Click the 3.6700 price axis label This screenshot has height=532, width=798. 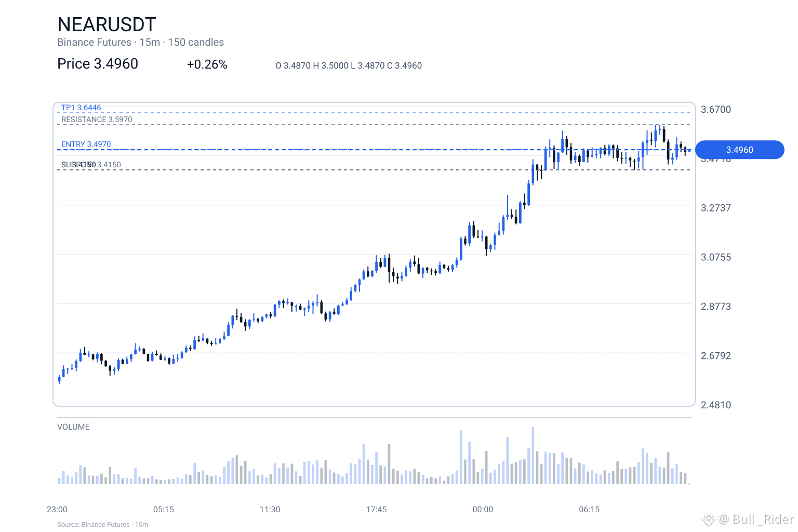click(x=716, y=109)
